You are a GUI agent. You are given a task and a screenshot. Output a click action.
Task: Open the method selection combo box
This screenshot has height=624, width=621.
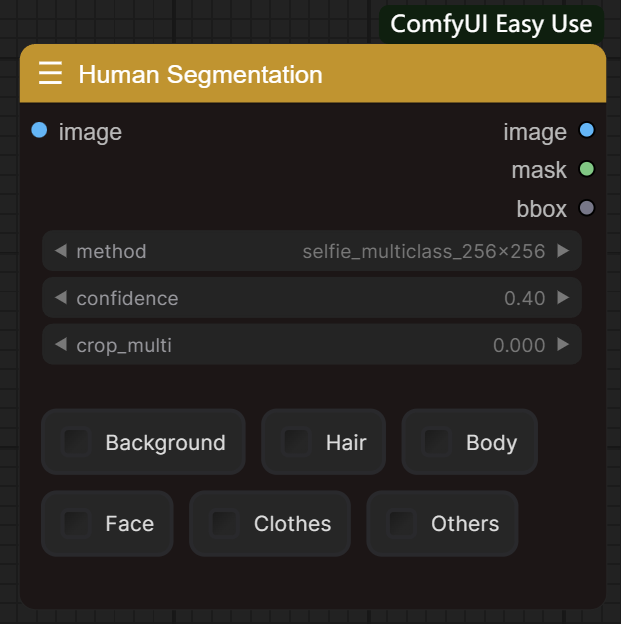(x=311, y=251)
